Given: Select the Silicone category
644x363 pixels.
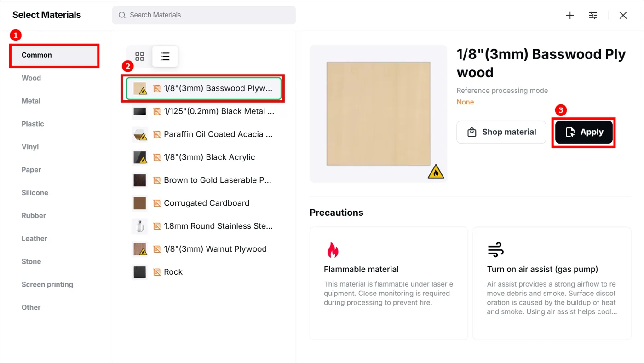Looking at the screenshot, I should click(34, 193).
